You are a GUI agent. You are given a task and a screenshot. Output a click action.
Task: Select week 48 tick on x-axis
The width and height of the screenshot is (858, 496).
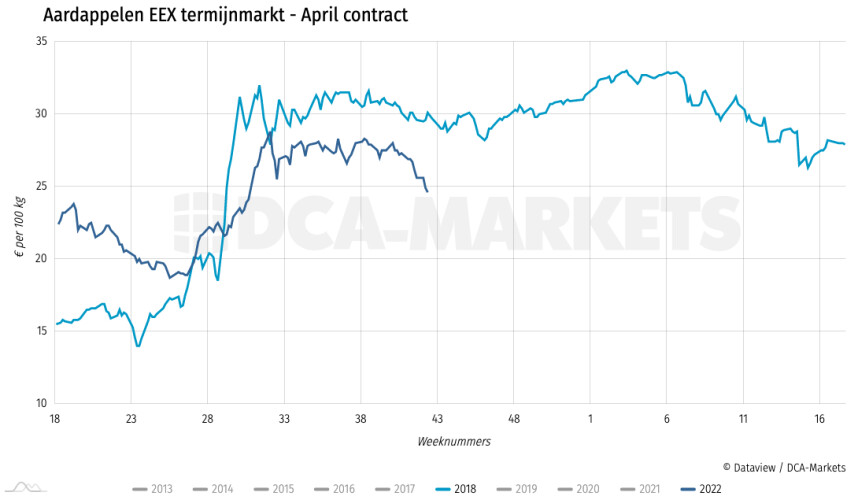point(513,419)
